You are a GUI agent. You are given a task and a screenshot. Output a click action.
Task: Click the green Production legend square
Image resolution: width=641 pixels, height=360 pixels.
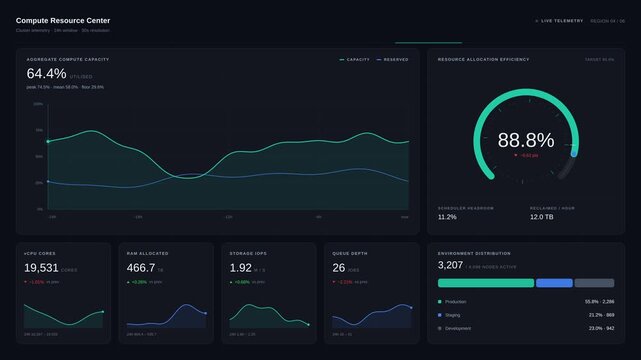click(440, 302)
